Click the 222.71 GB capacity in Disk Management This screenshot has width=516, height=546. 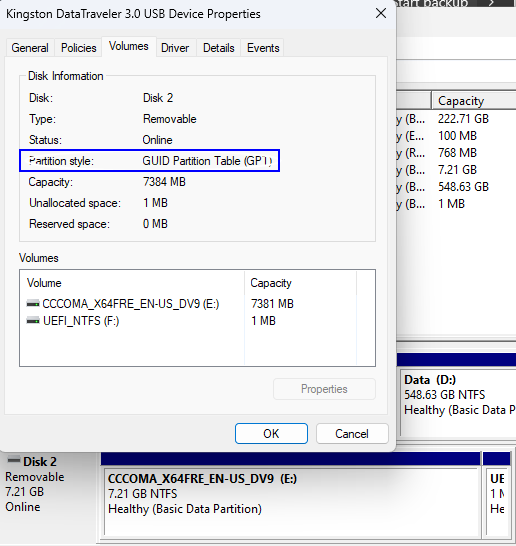463,119
